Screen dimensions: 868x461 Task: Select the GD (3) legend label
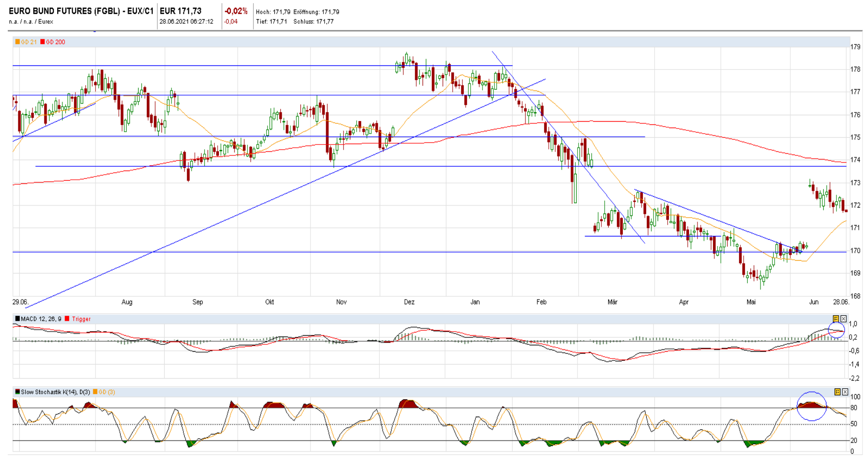pos(107,392)
